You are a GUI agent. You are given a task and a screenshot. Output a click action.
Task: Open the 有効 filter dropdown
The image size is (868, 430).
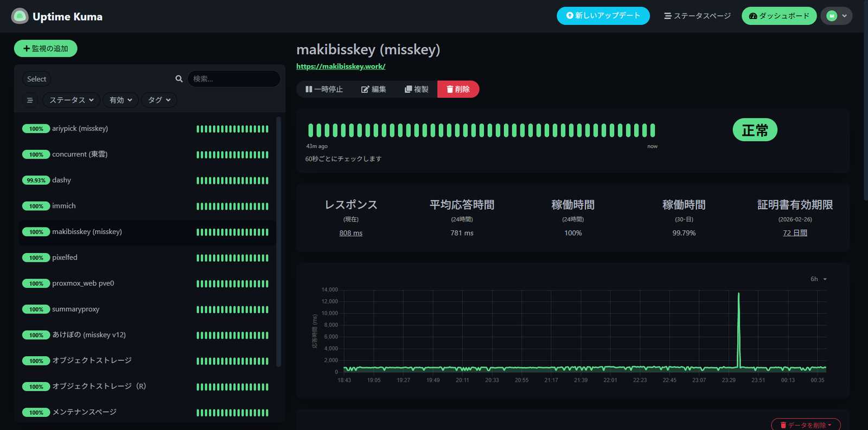(x=120, y=100)
